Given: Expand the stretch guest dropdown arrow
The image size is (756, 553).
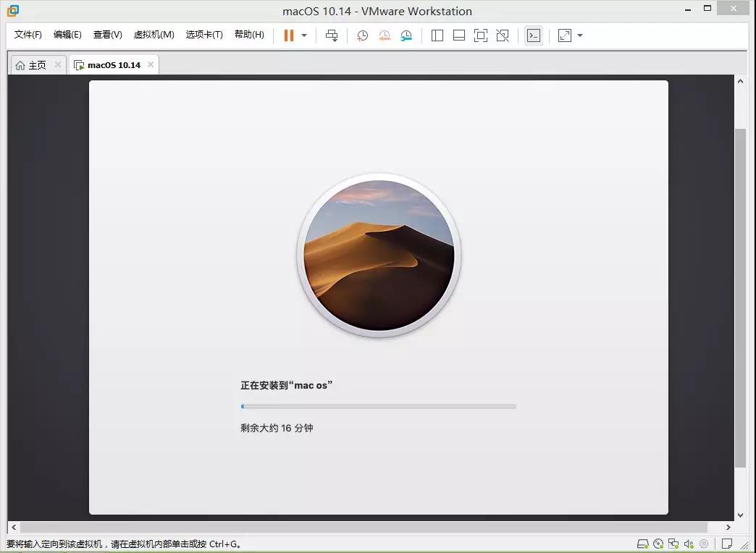Looking at the screenshot, I should (x=580, y=35).
